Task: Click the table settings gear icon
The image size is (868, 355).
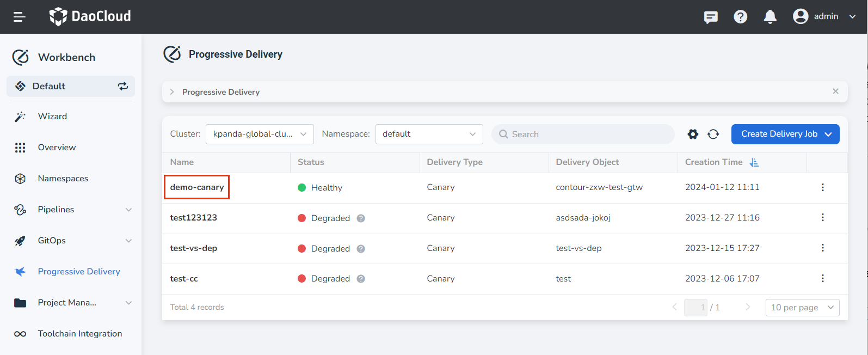Action: pyautogui.click(x=693, y=134)
